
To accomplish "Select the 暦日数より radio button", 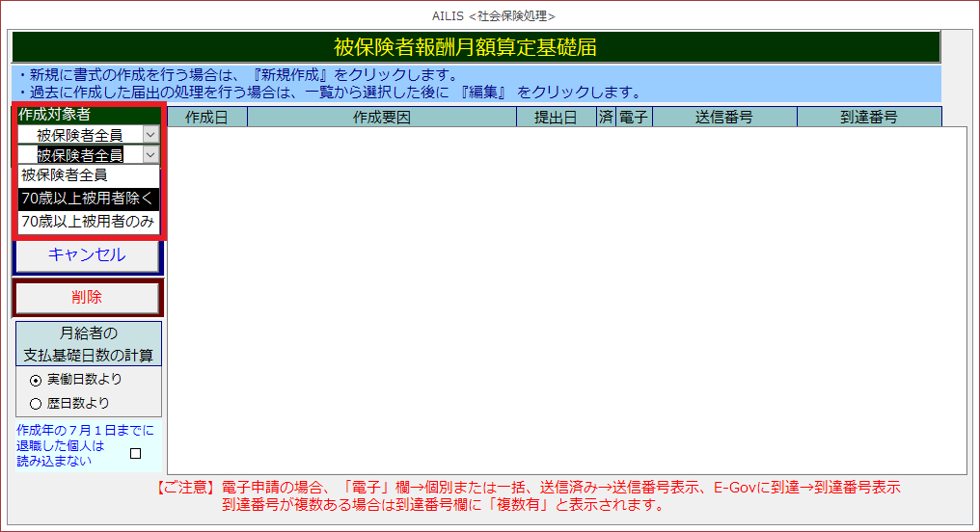I will (x=36, y=404).
